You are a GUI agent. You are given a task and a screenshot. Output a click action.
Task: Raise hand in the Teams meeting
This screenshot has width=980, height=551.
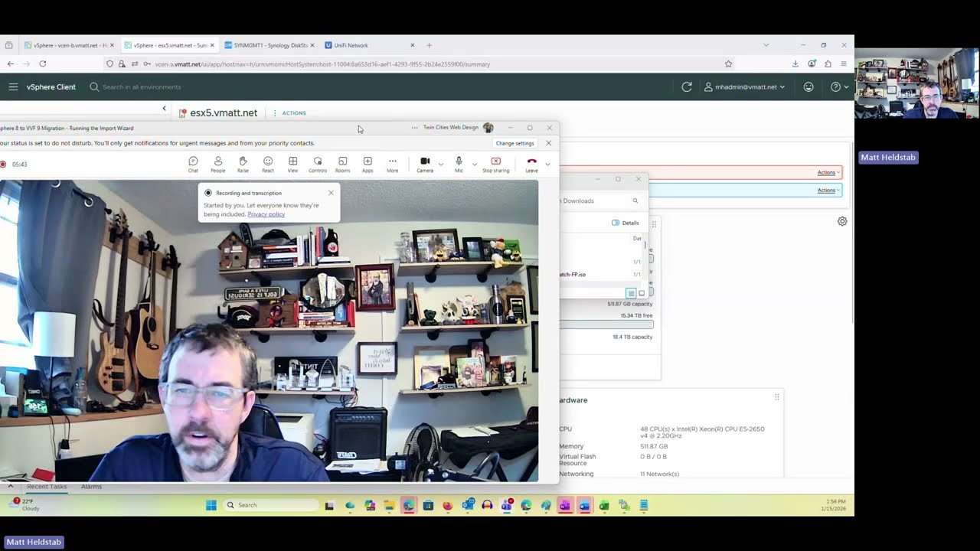[x=243, y=165]
